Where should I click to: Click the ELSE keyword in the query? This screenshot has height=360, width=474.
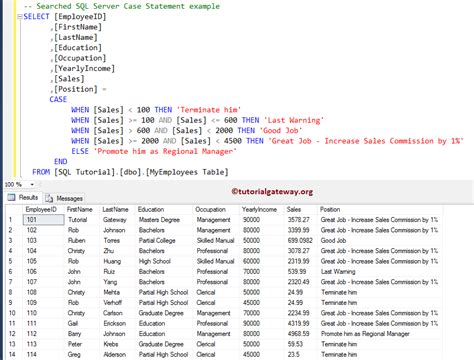tap(80, 151)
